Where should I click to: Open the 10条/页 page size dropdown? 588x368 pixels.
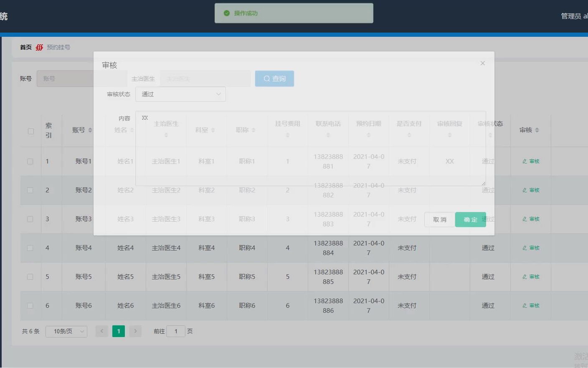pyautogui.click(x=66, y=331)
